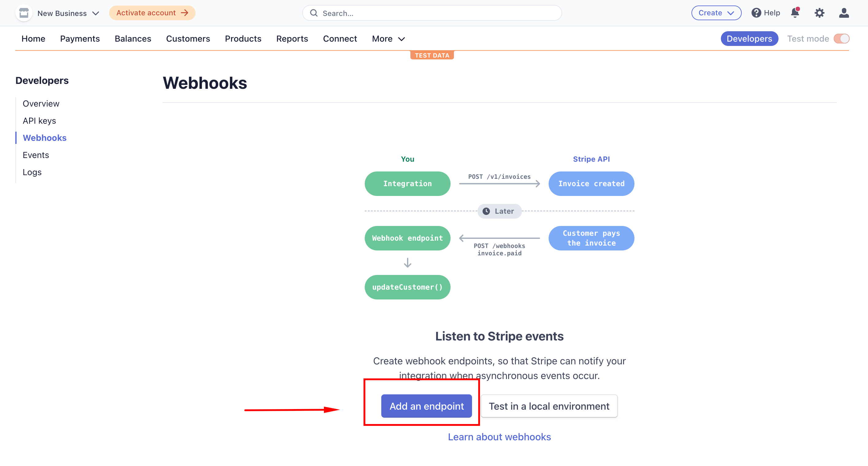Open the profile avatar menu
868x466 pixels.
coord(844,13)
